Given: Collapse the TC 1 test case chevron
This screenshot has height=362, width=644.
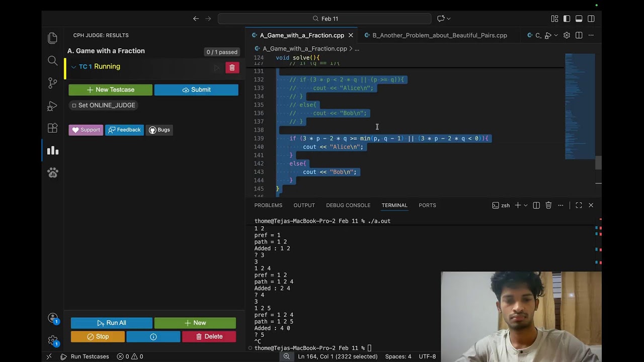Looking at the screenshot, I should [x=73, y=67].
